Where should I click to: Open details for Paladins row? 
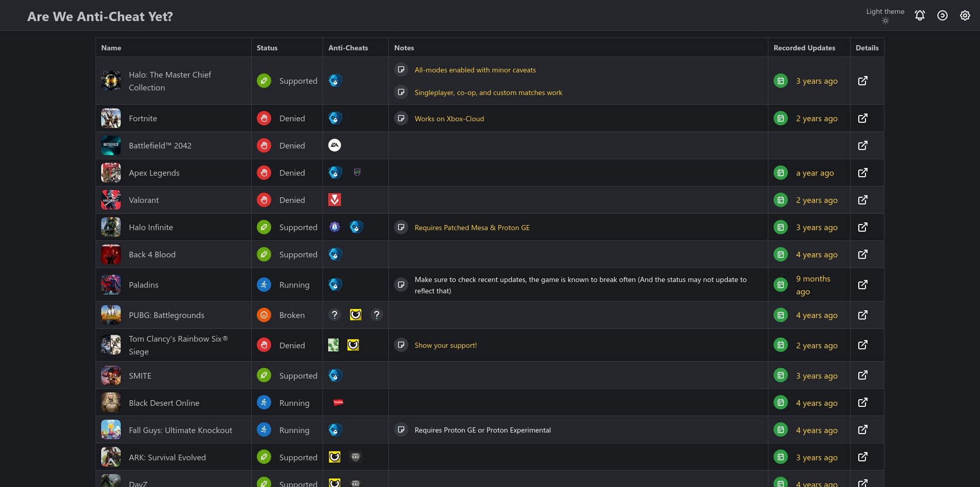click(x=863, y=285)
